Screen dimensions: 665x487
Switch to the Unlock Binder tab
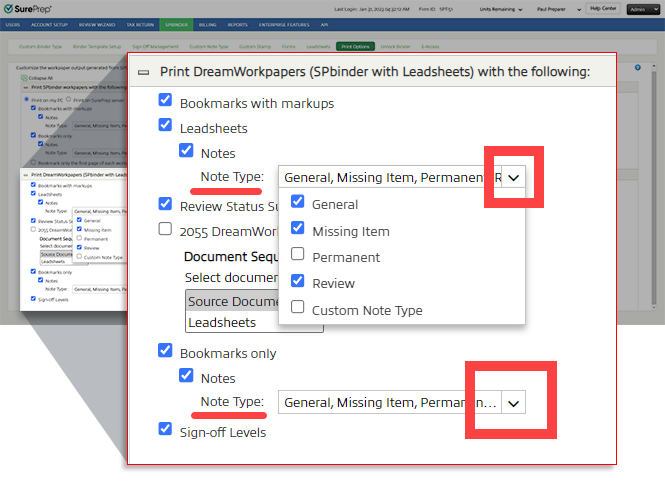coord(395,47)
